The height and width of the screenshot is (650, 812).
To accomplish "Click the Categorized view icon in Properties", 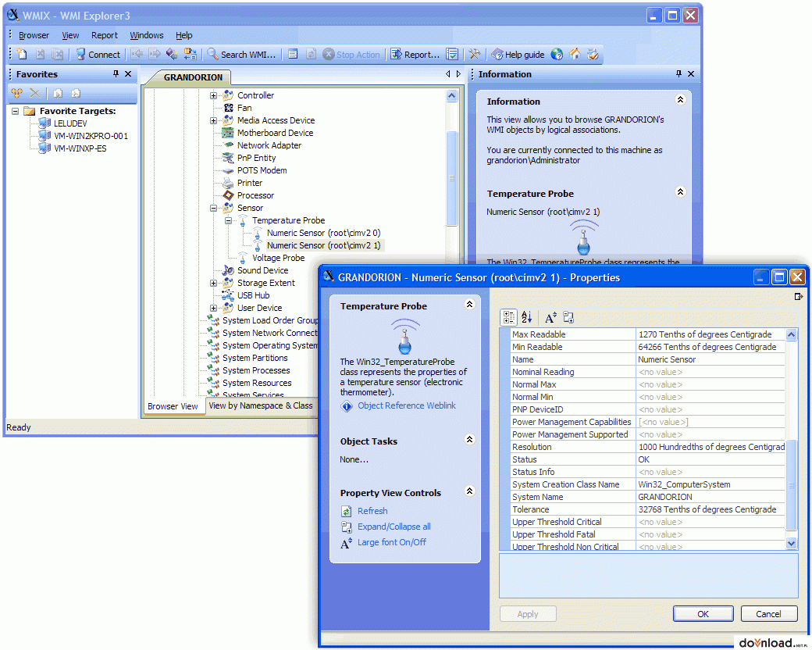I will [509, 317].
